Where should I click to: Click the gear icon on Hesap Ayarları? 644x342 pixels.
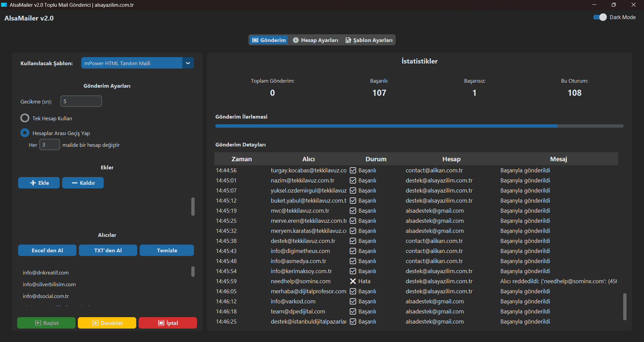pyautogui.click(x=296, y=40)
